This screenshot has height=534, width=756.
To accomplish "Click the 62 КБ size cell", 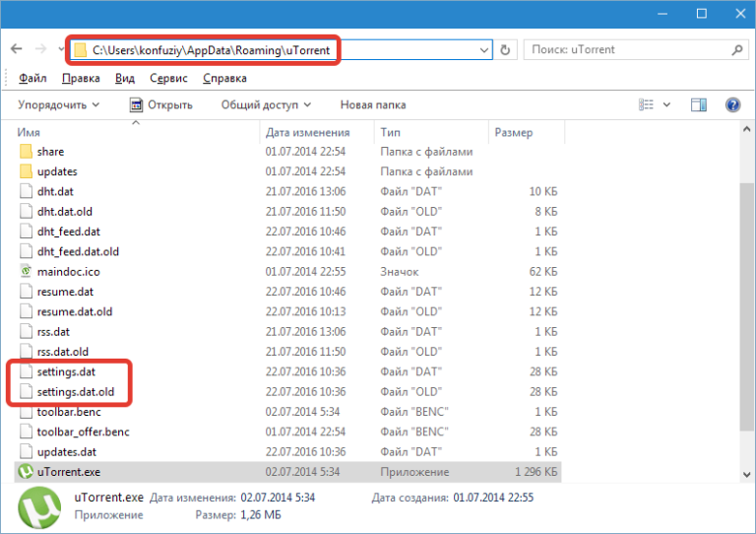I will pyautogui.click(x=543, y=272).
